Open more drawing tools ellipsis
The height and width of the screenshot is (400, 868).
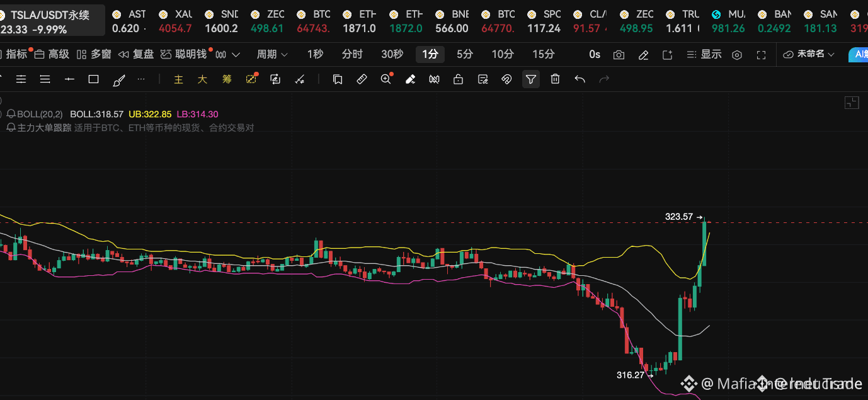[140, 79]
